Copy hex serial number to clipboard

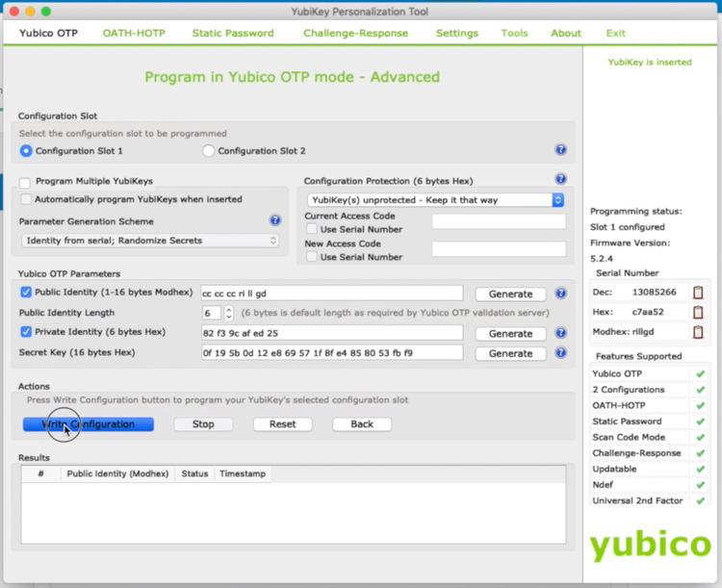[x=698, y=312]
